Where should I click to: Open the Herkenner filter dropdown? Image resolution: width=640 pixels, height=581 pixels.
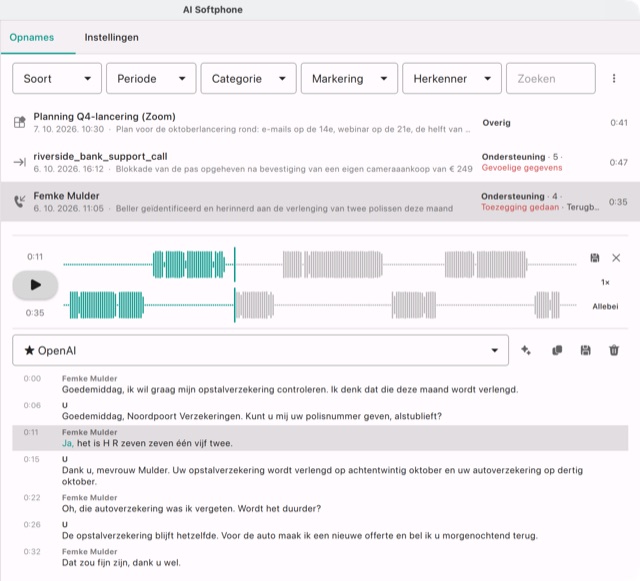451,78
